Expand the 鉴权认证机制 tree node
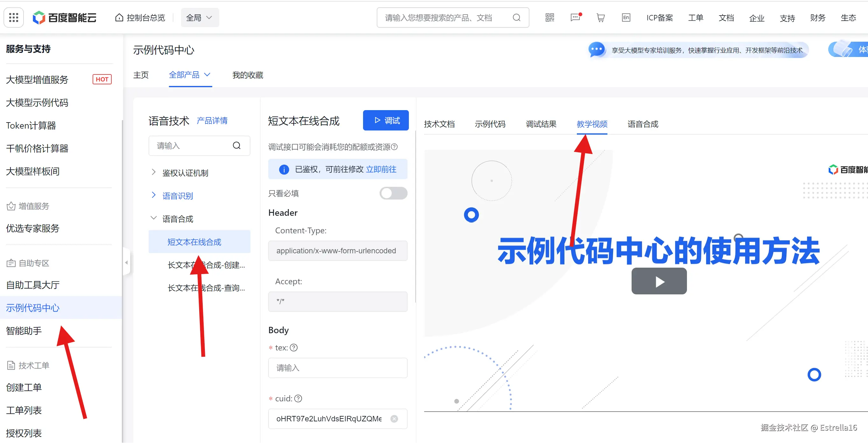Viewport: 868px width, 443px height. 154,172
